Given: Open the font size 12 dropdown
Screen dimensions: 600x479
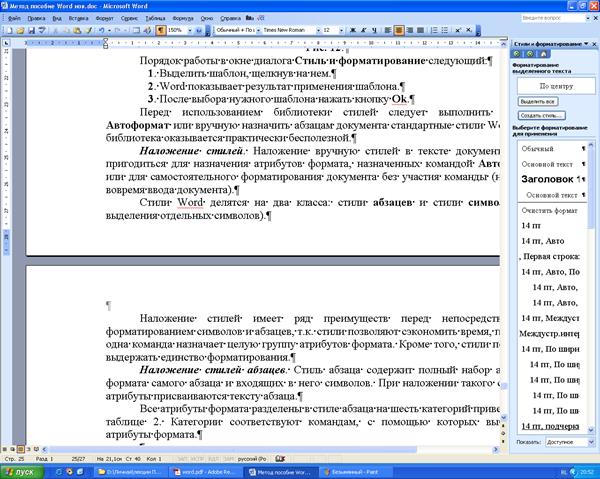Looking at the screenshot, I should (341, 30).
